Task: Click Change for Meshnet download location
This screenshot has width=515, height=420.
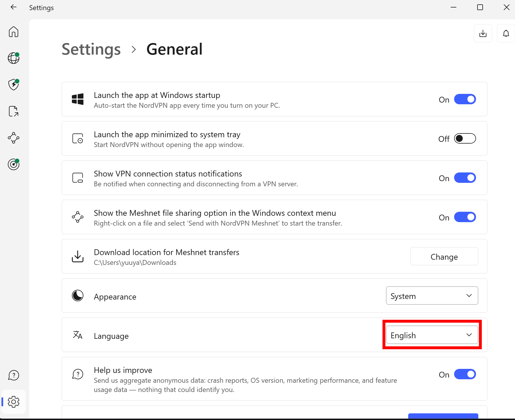Action: 444,257
